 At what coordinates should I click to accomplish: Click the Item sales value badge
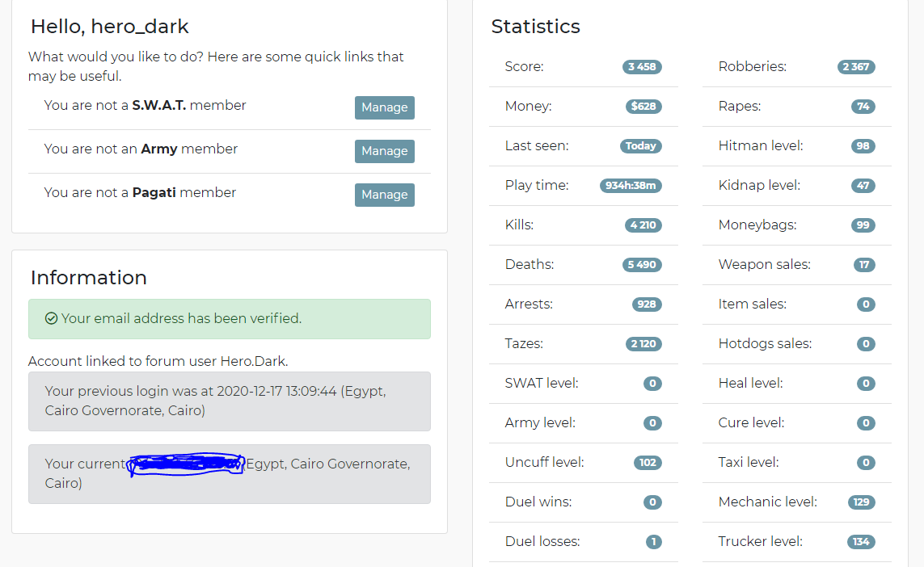(867, 304)
